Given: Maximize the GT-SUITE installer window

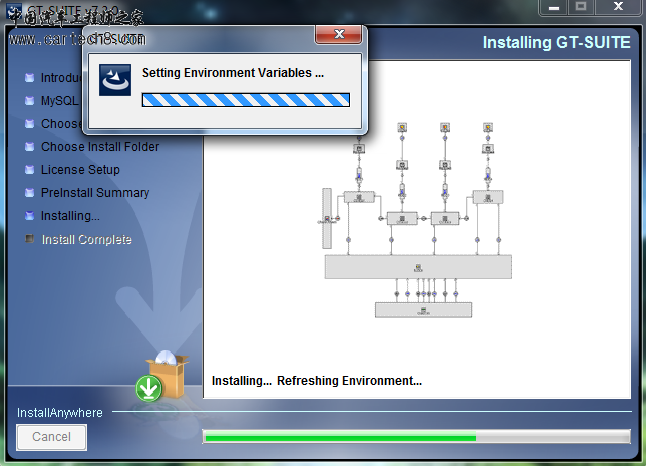Looking at the screenshot, I should click(x=581, y=7).
